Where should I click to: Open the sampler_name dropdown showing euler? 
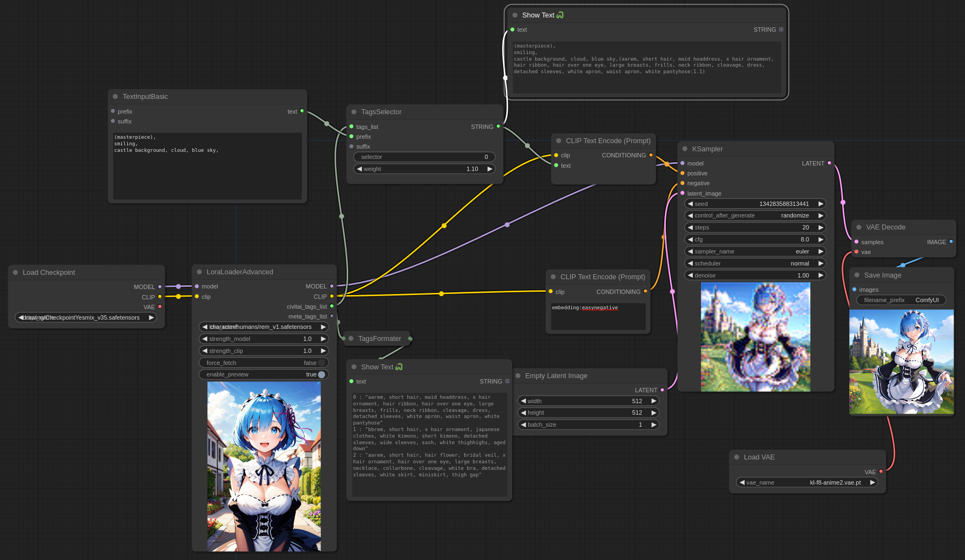point(755,251)
